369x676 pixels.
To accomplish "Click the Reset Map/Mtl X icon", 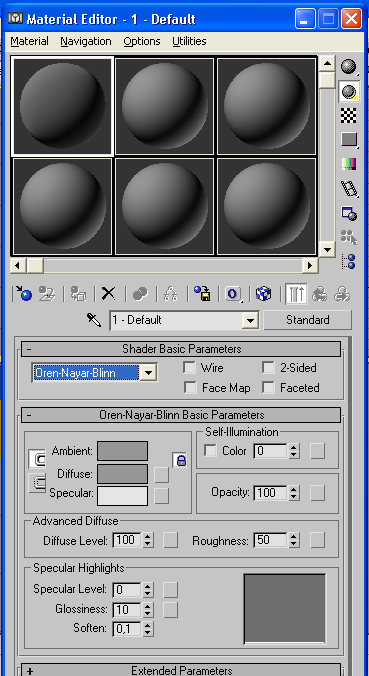I will 108,294.
